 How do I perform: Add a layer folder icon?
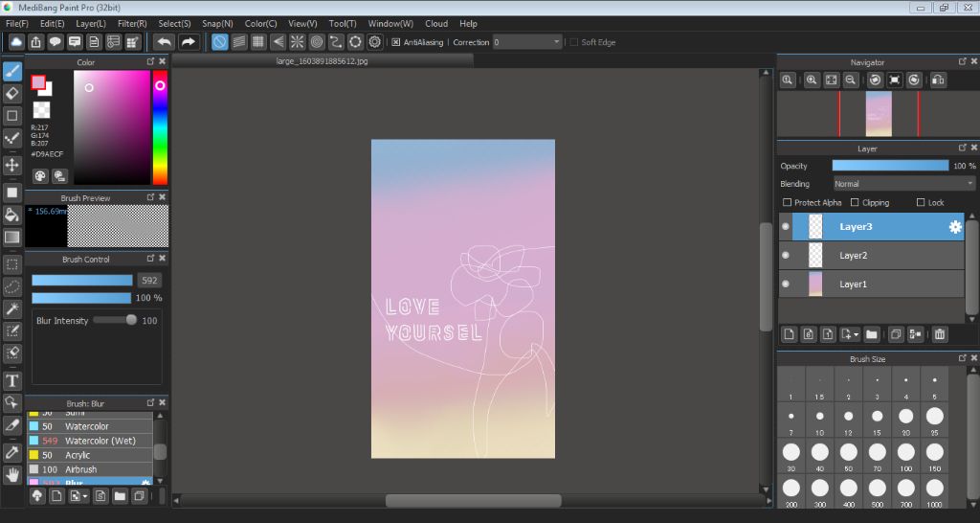[x=871, y=334]
